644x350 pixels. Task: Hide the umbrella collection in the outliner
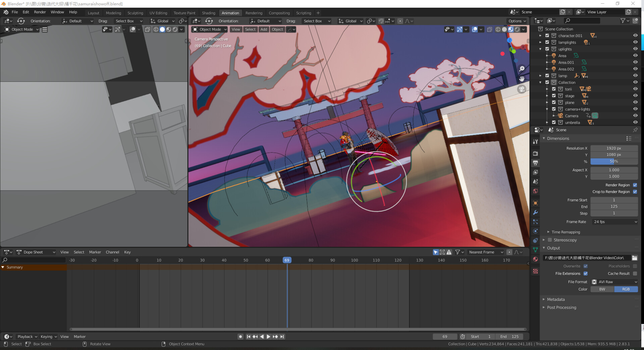(x=635, y=122)
